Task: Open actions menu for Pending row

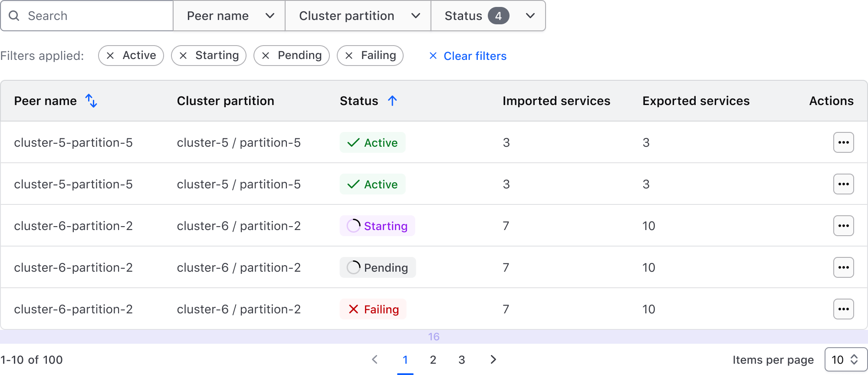Action: click(843, 267)
